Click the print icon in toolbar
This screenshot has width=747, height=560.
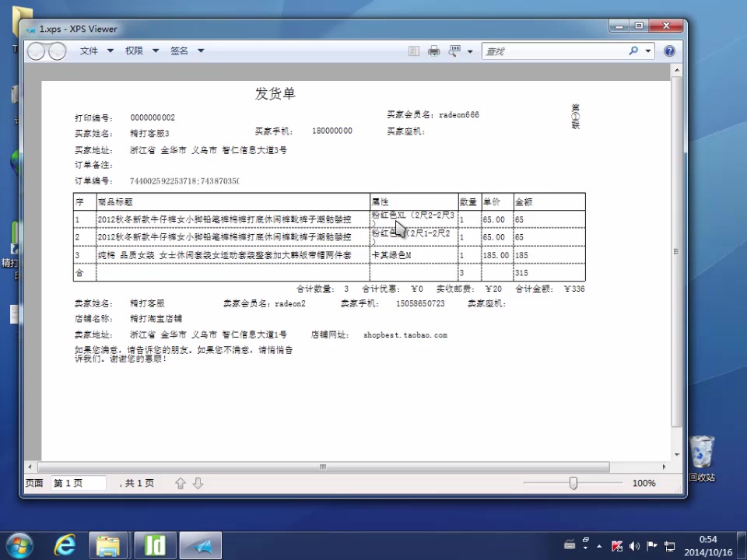pyautogui.click(x=434, y=51)
